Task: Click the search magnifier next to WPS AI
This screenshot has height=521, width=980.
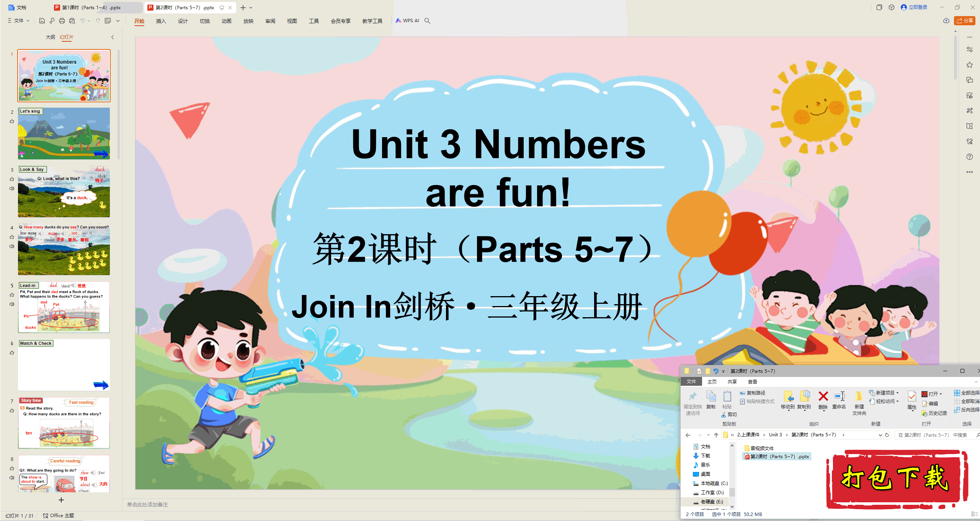Action: pos(428,21)
